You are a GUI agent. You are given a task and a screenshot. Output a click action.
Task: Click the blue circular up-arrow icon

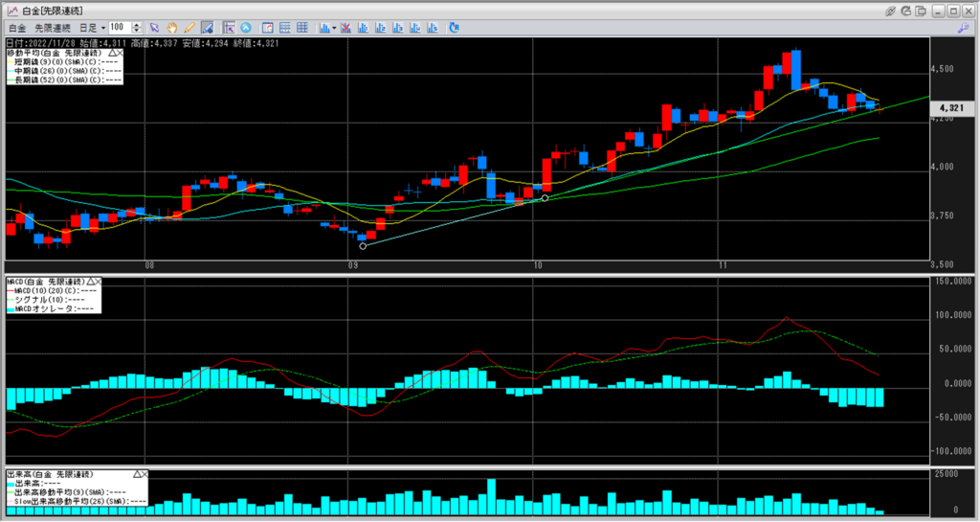click(x=246, y=28)
